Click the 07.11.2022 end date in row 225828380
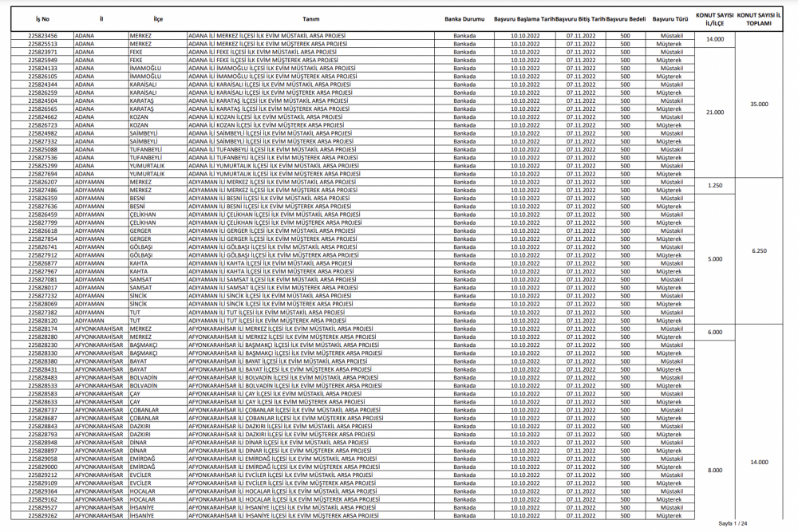 (581, 361)
